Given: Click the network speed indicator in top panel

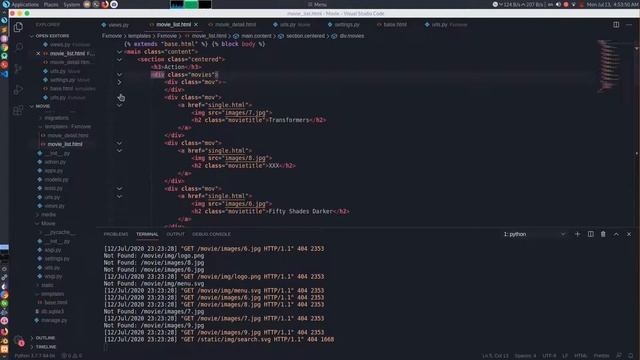Looking at the screenshot, I should pos(519,4).
